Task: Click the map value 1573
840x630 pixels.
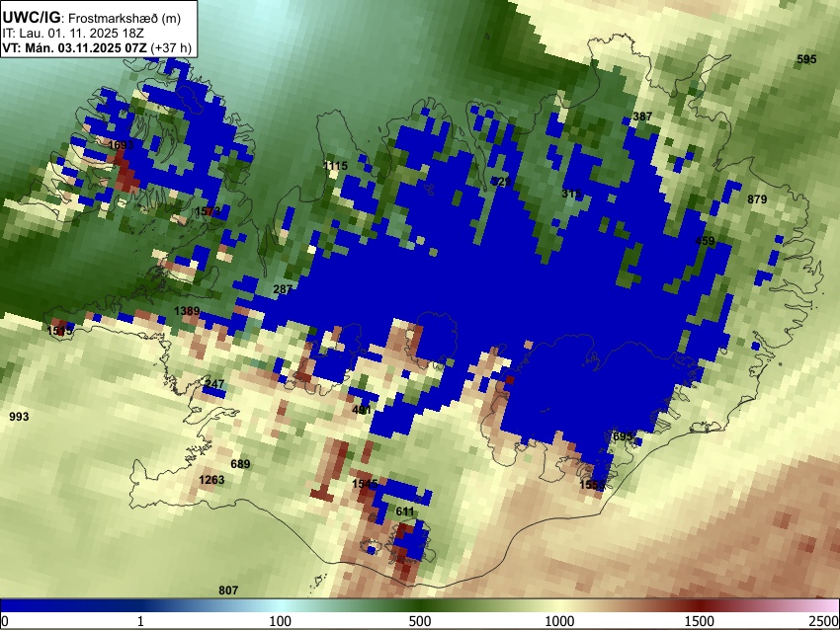Action: [208, 211]
